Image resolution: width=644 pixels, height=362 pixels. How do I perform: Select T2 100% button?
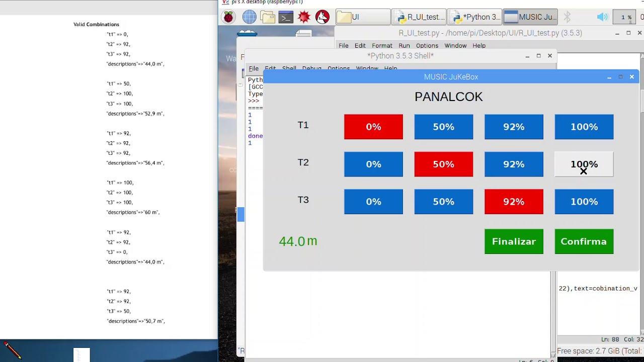coord(584,164)
